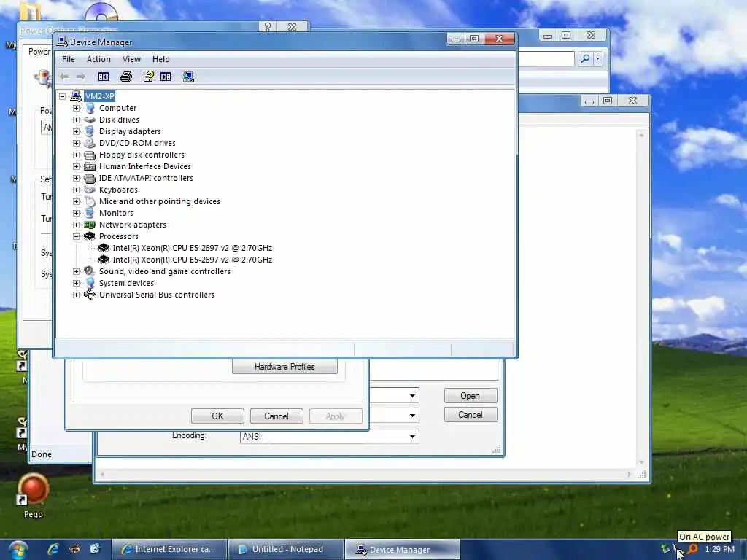747x560 pixels.
Task: Expand Universal Serial Bus controllers node
Action: point(76,295)
